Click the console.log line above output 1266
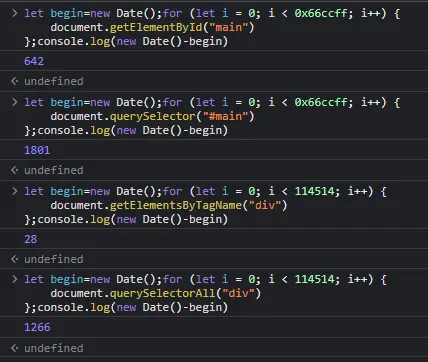Screen dimensions: 428x362 [126, 308]
